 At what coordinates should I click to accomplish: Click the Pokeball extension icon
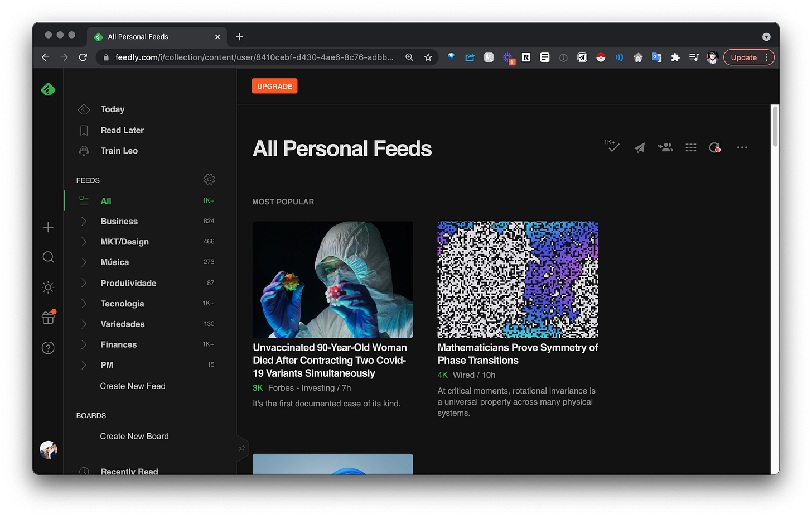(601, 57)
